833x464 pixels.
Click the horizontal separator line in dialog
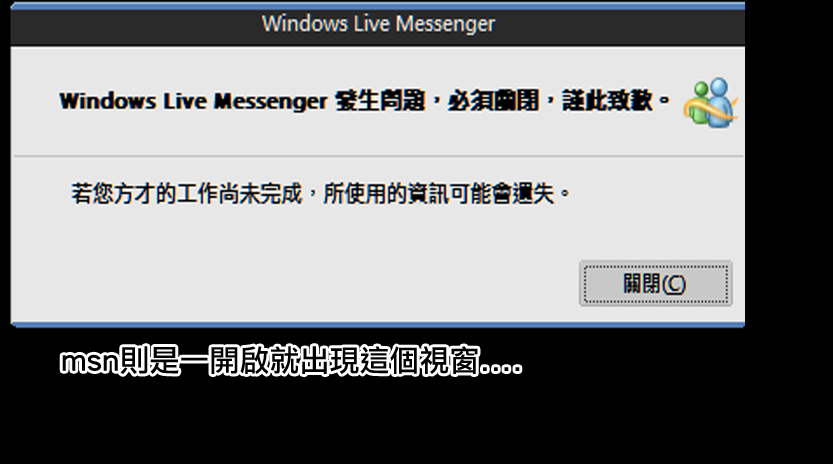click(378, 156)
